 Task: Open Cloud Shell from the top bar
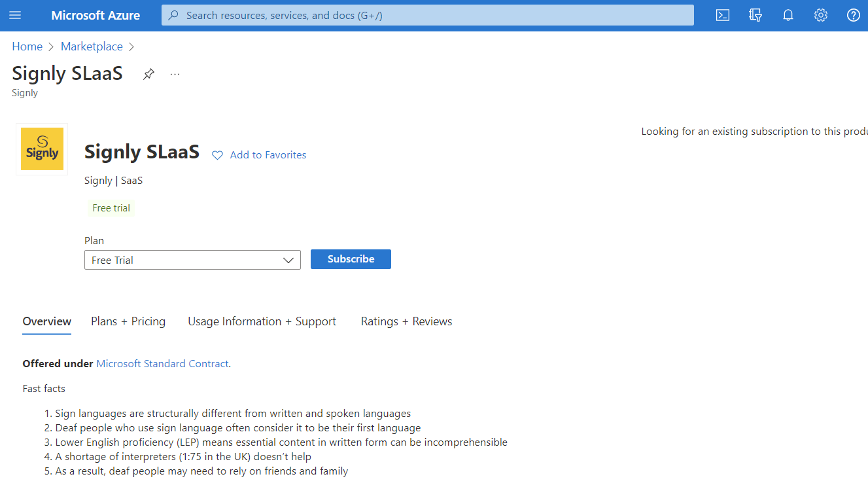coord(723,15)
